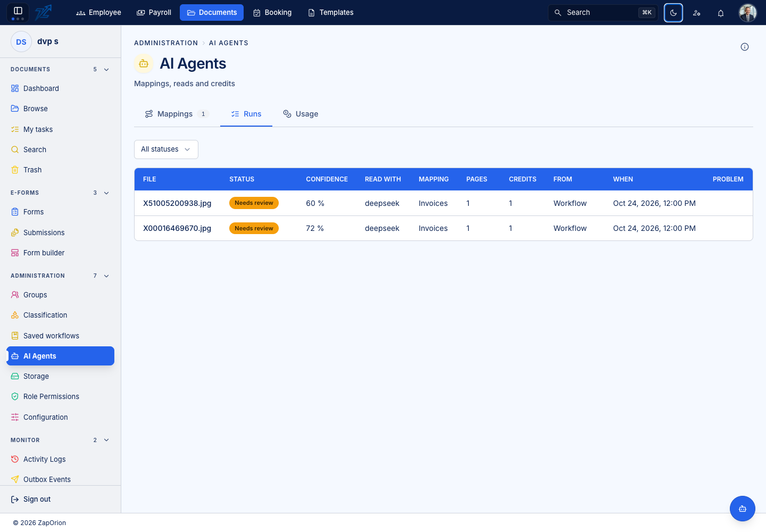
Task: Open the floating AI assistant button
Action: 743,509
